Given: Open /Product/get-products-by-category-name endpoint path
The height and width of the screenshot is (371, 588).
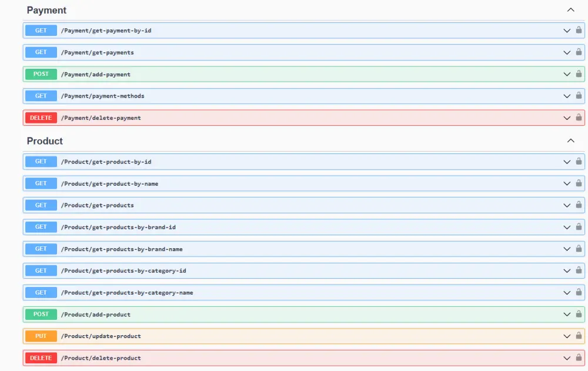Looking at the screenshot, I should coord(127,293).
